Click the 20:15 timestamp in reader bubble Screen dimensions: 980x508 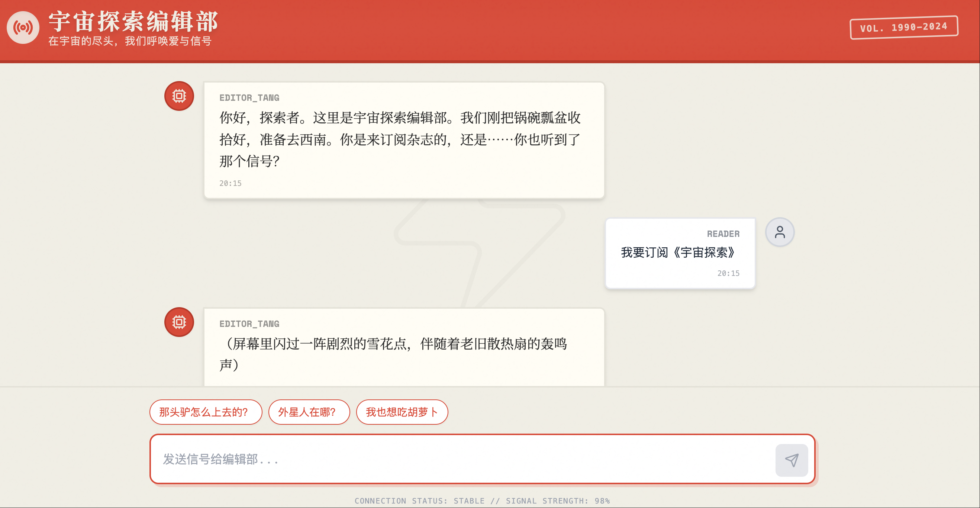tap(728, 273)
